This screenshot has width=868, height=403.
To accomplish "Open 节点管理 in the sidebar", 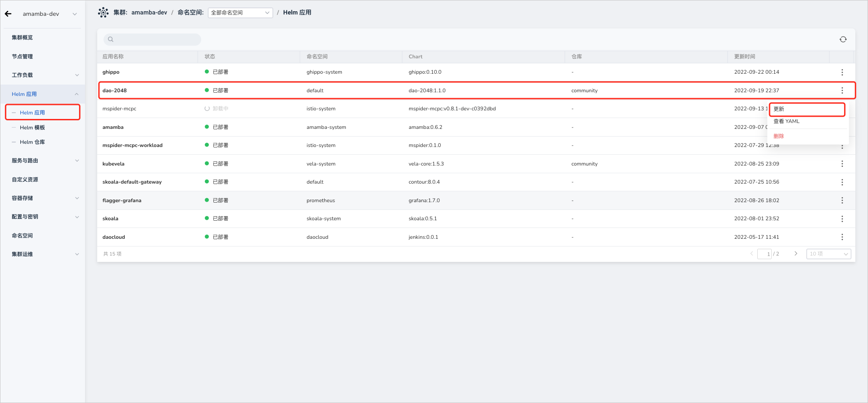I will 22,57.
